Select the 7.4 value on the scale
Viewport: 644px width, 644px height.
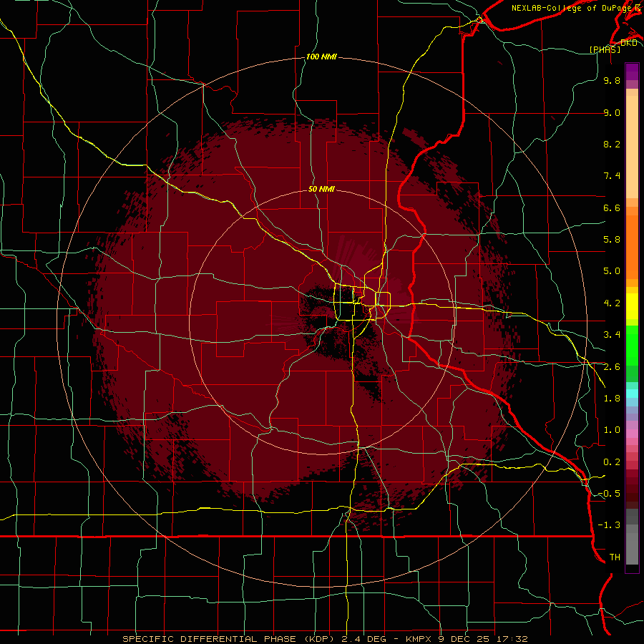(612, 176)
